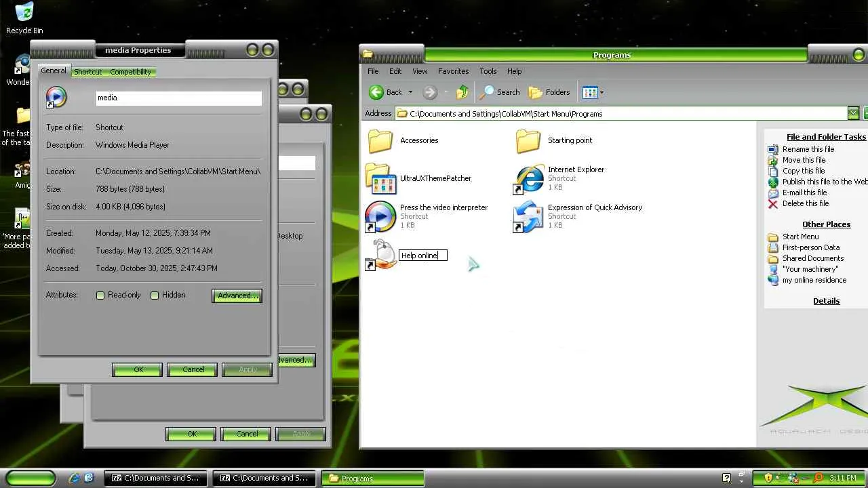Image resolution: width=868 pixels, height=488 pixels.
Task: Select the Starting point folder icon
Action: point(528,140)
